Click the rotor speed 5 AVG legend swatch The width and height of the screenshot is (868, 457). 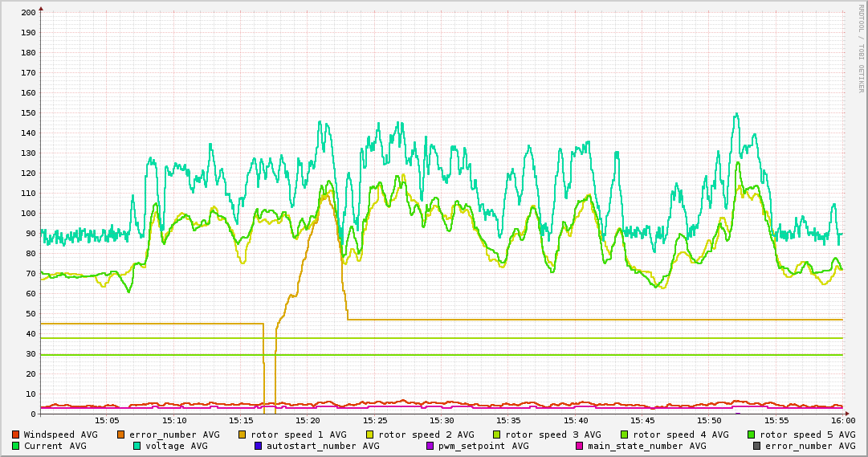pos(752,435)
